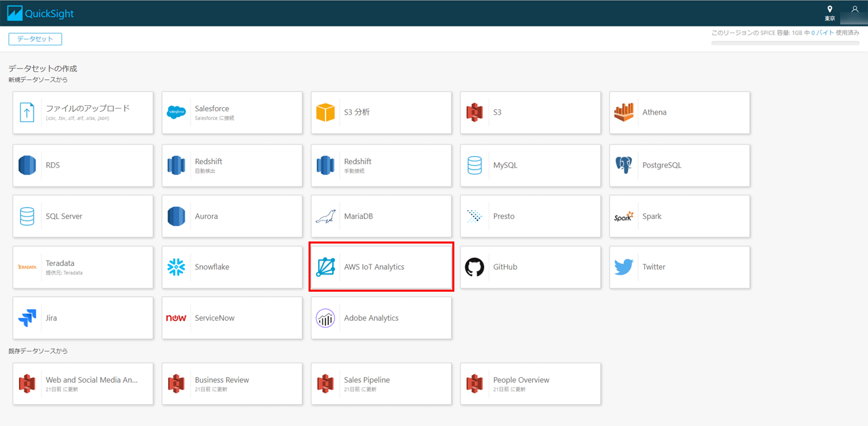
Task: Click the People Overview dataset icon
Action: pos(475,383)
